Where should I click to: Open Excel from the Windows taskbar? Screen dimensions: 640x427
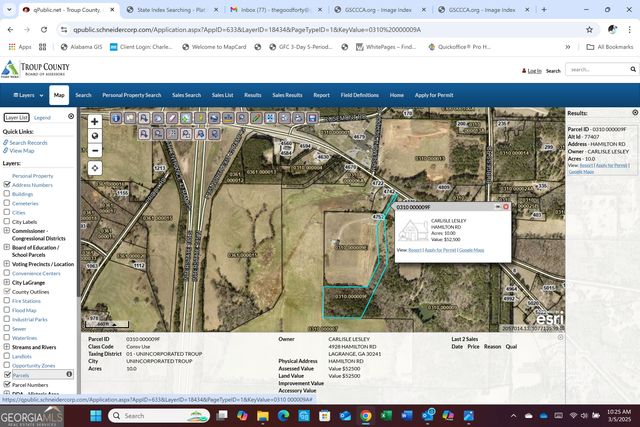pyautogui.click(x=386, y=416)
